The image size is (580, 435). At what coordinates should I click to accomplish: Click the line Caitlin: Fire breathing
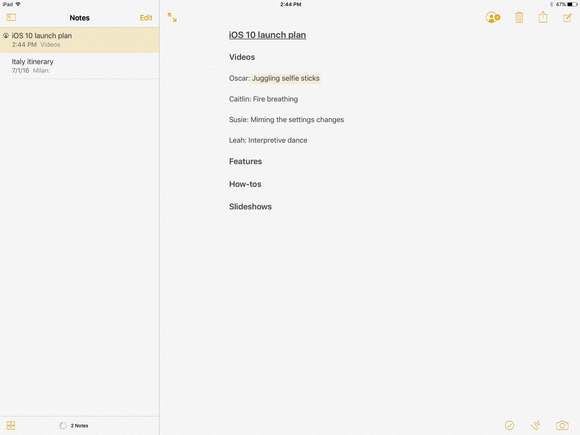click(x=263, y=99)
